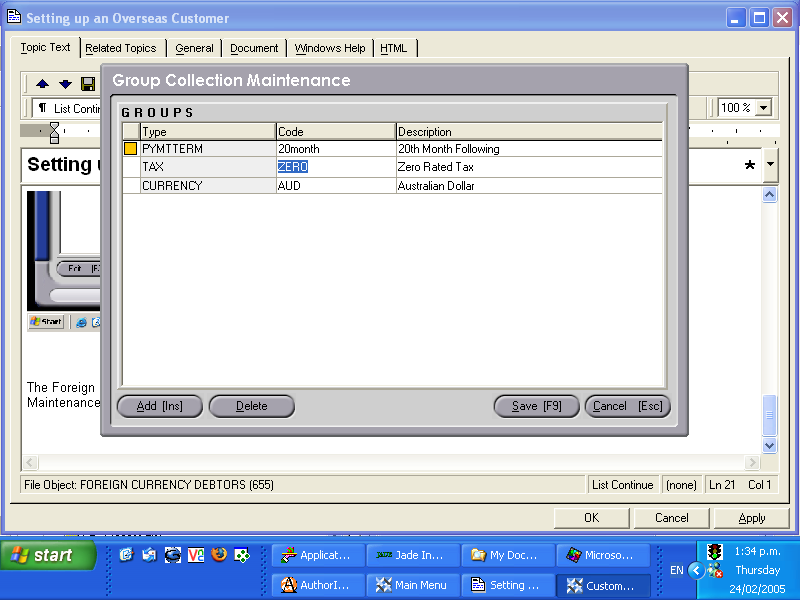The width and height of the screenshot is (800, 600).
Task: Click the traffic light system tray icon
Action: pos(716,551)
